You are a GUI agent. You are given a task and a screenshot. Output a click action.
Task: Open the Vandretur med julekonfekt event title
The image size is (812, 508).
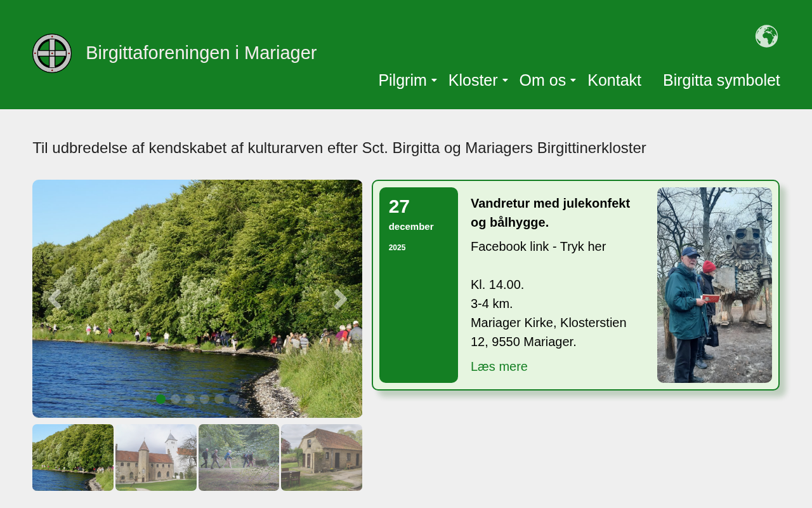coord(550,213)
